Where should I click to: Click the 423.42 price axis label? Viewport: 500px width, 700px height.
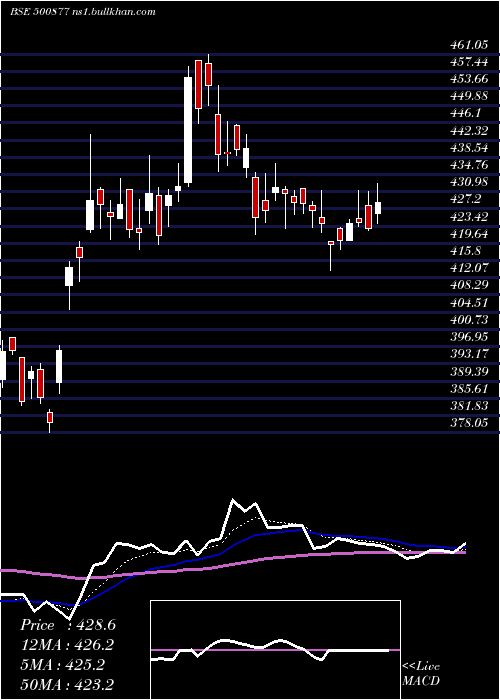coord(468,217)
